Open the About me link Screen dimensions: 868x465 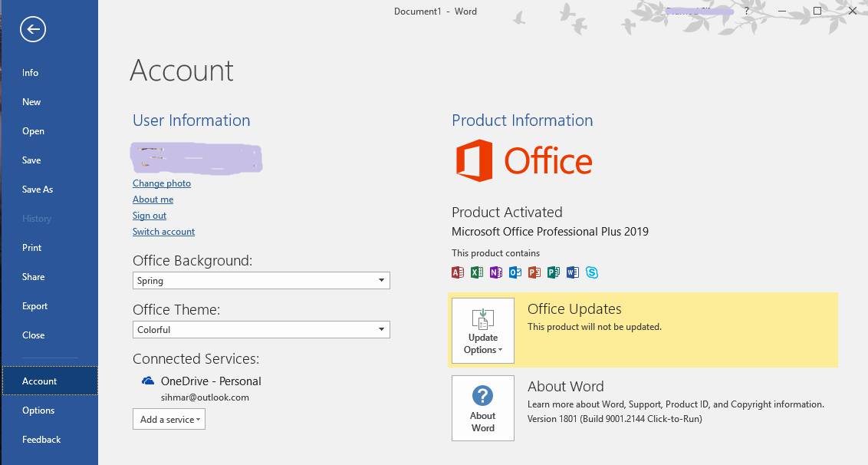point(153,200)
